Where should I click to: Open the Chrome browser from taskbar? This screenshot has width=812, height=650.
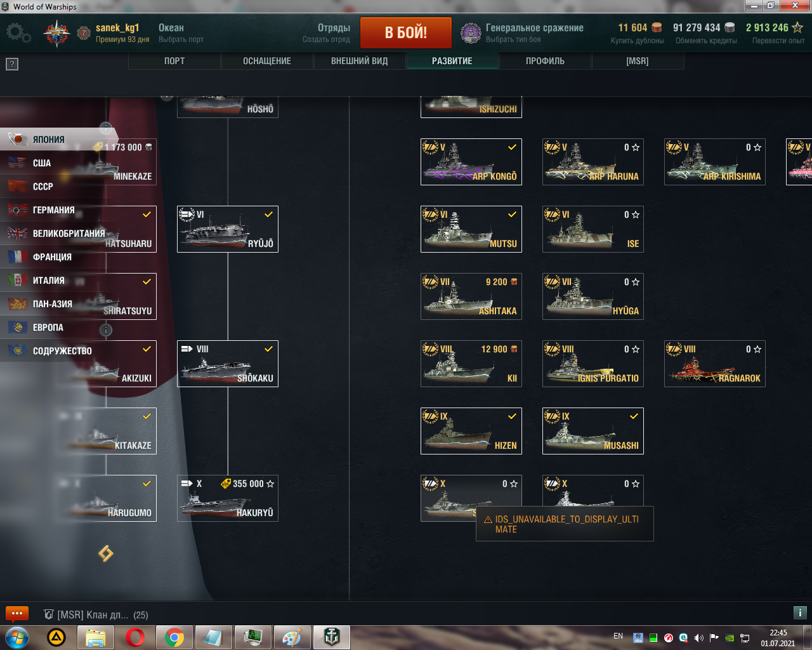tap(174, 637)
